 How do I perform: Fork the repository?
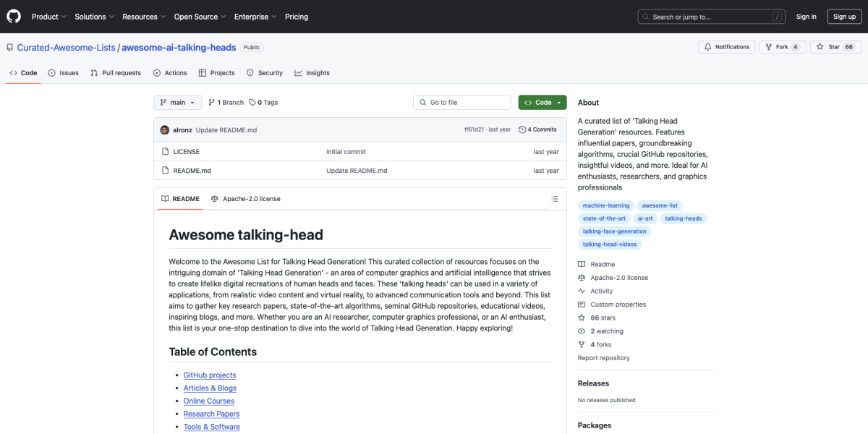click(780, 47)
